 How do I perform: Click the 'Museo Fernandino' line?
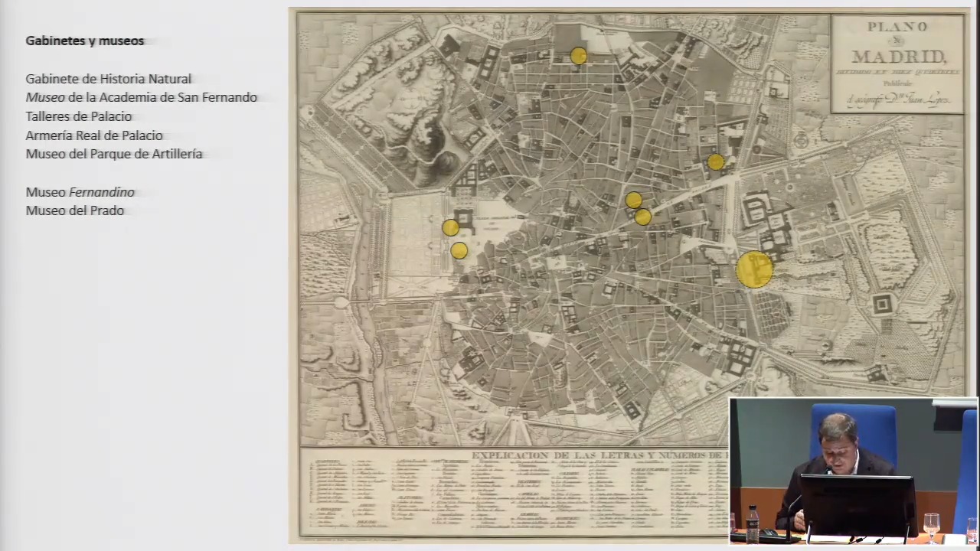click(80, 192)
